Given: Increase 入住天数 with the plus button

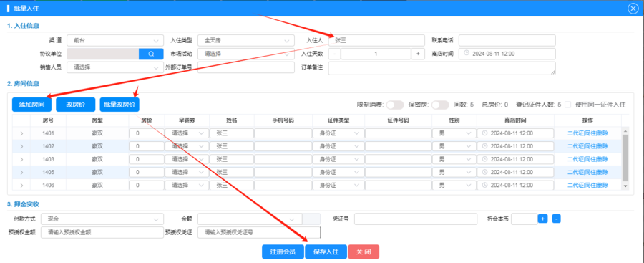Looking at the screenshot, I should [418, 54].
